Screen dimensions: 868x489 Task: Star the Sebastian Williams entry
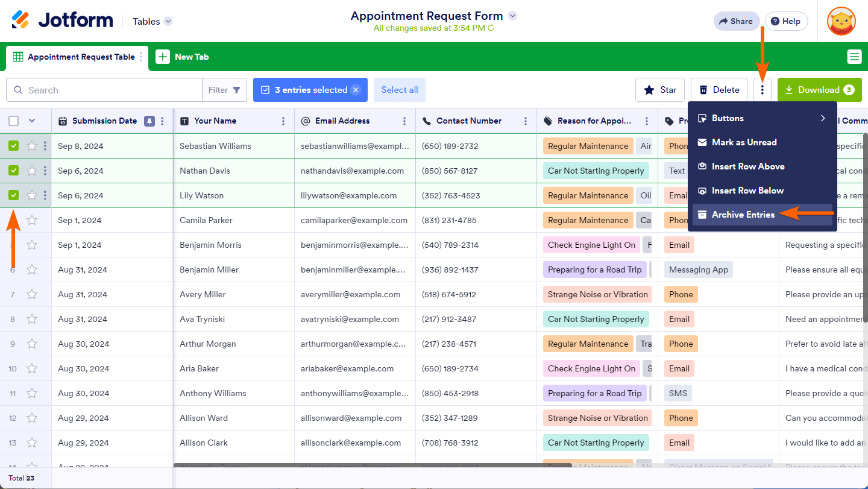pyautogui.click(x=32, y=146)
